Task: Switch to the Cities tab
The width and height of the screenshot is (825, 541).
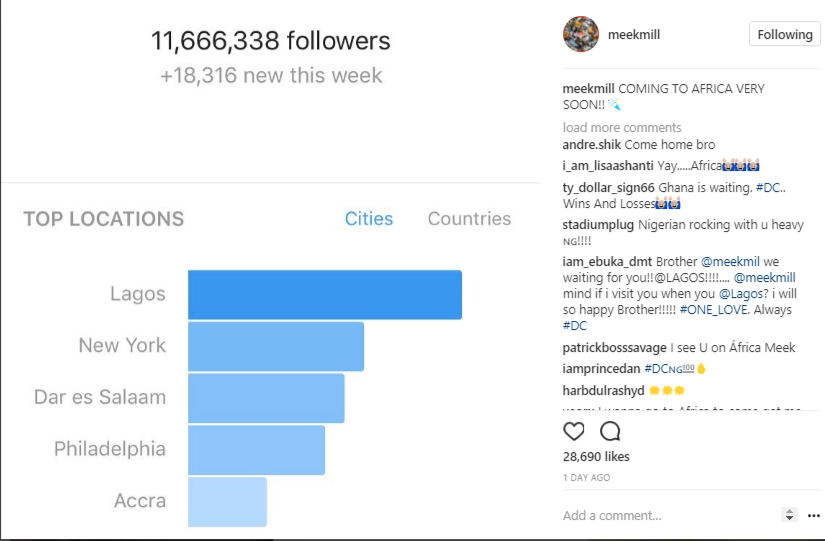Action: (369, 219)
